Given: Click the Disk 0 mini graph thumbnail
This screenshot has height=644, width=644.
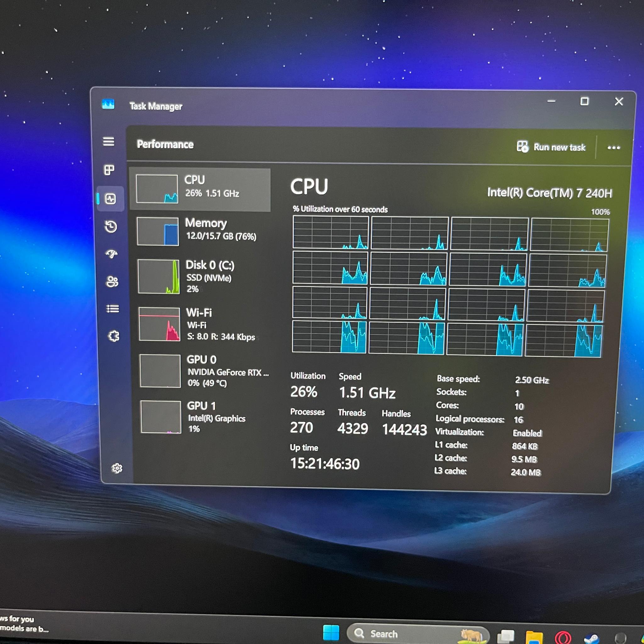Looking at the screenshot, I should point(159,277).
